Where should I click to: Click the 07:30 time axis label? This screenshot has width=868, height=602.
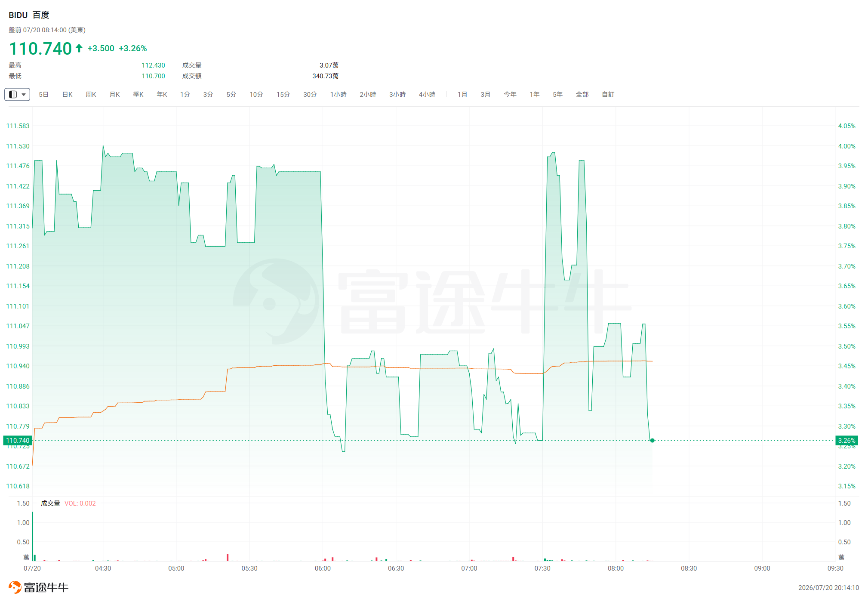point(542,568)
